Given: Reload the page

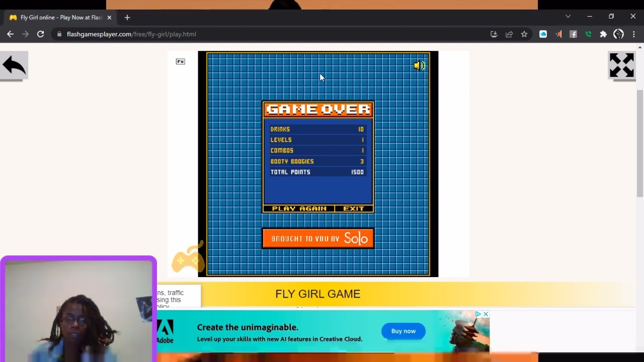Looking at the screenshot, I should tap(41, 34).
